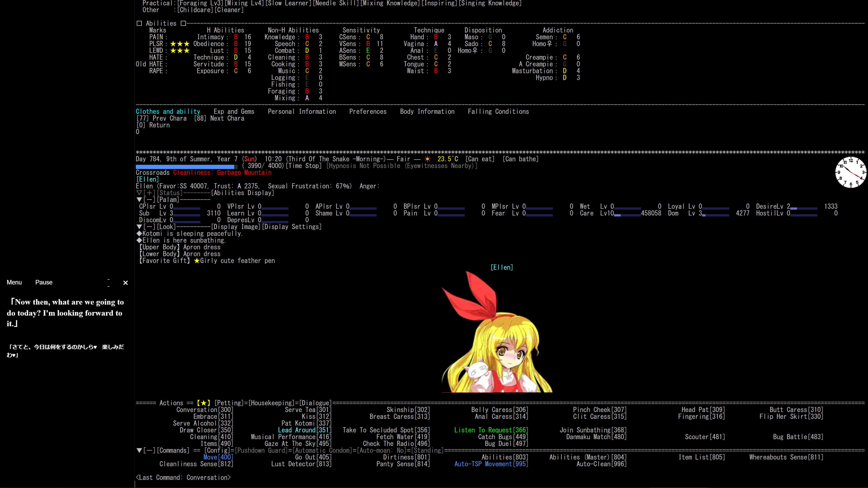The width and height of the screenshot is (868, 488).
Task: Open Abilities Display link
Action: [242, 193]
